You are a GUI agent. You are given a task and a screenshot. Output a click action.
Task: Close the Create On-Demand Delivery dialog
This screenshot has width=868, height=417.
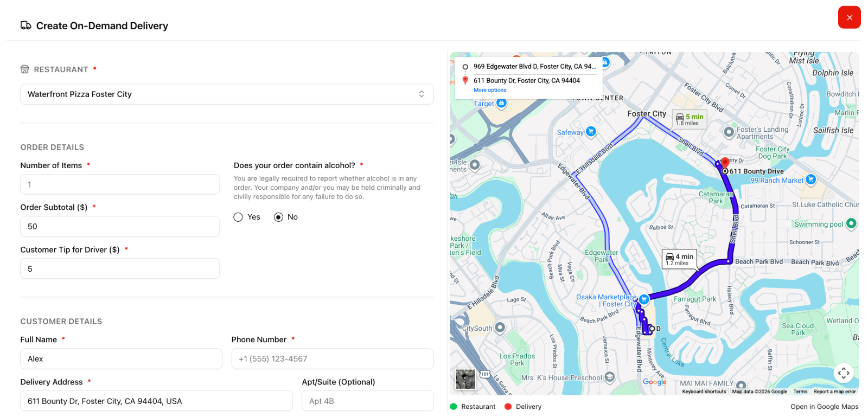[x=849, y=17]
